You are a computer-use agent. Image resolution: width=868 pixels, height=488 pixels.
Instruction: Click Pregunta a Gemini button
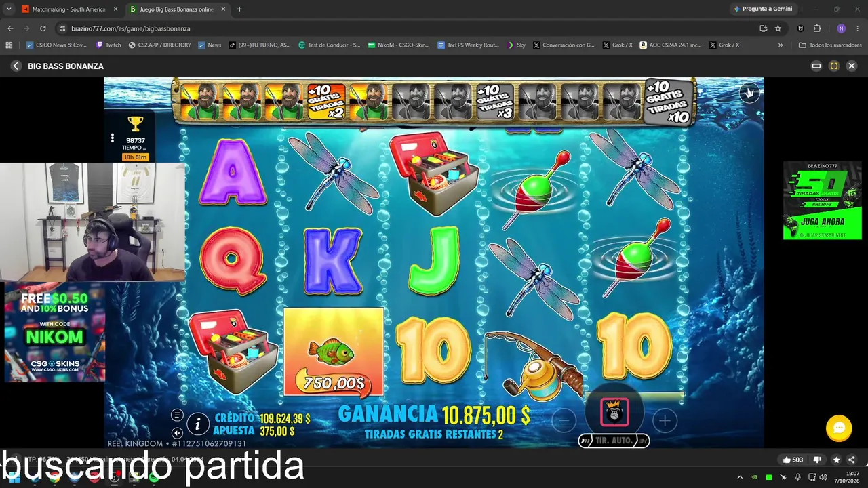pyautogui.click(x=762, y=9)
